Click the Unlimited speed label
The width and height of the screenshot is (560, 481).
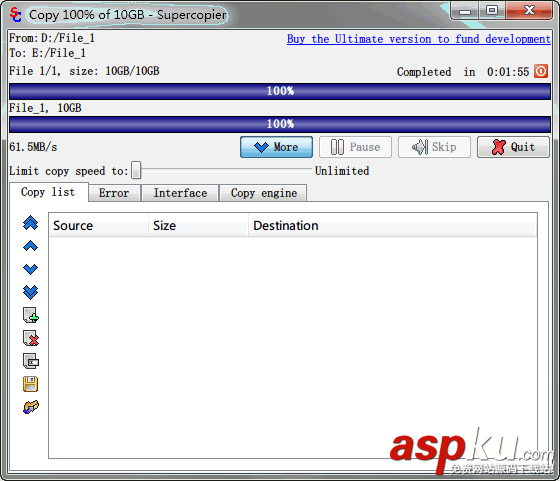(x=342, y=171)
